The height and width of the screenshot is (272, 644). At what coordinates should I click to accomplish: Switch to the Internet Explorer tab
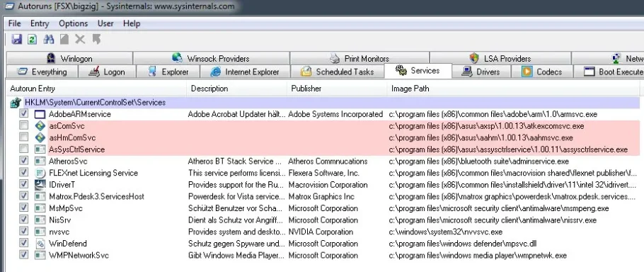245,72
